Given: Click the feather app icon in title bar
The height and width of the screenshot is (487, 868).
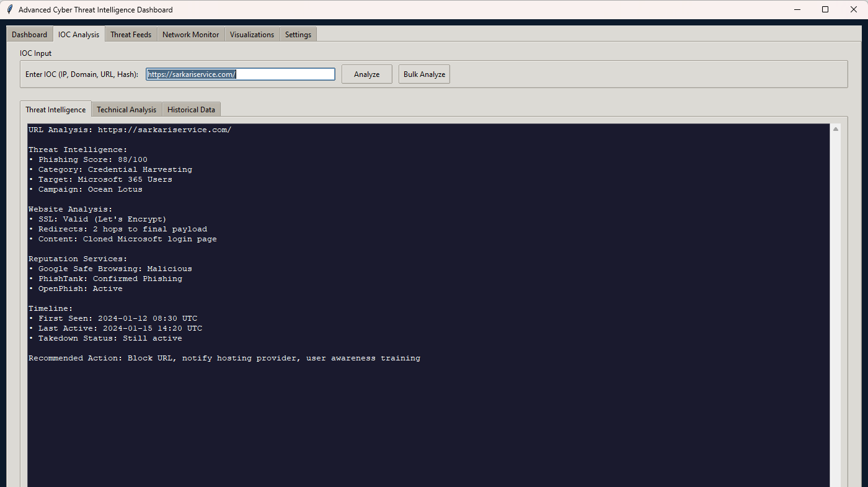Looking at the screenshot, I should click(x=9, y=9).
